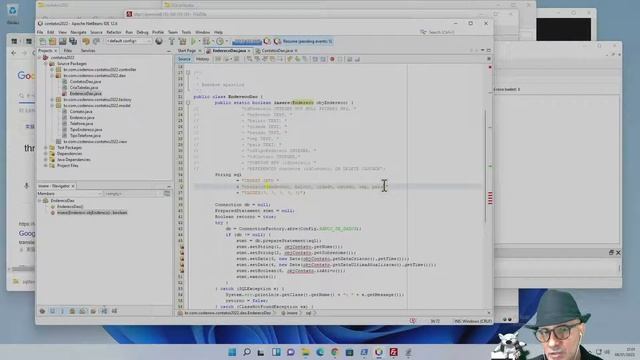Screen dimensions: 640x360
Task: Click the Build Project hammer icon
Action: pyautogui.click(x=172, y=41)
